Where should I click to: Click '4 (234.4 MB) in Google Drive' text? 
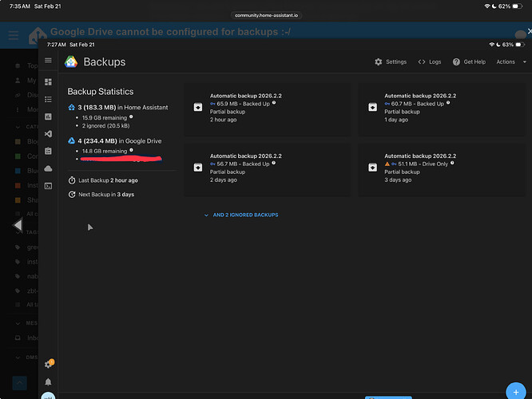click(120, 141)
